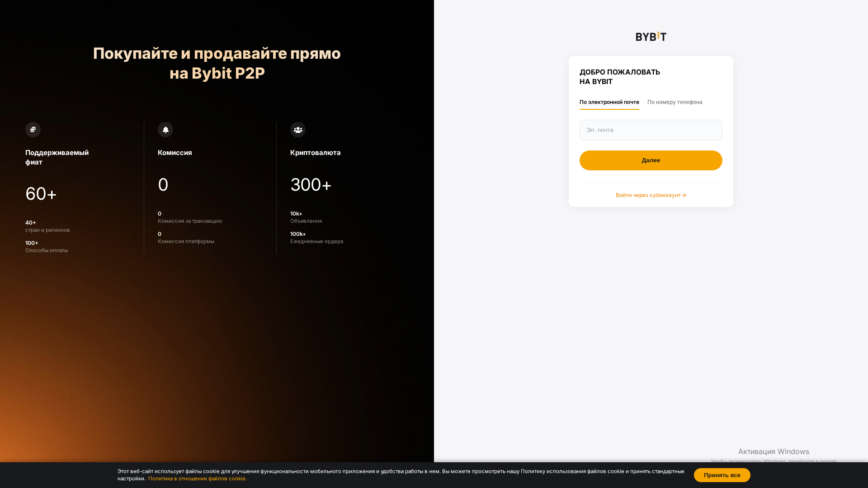Click the 40+ countries figure
868x488 pixels.
click(31, 223)
